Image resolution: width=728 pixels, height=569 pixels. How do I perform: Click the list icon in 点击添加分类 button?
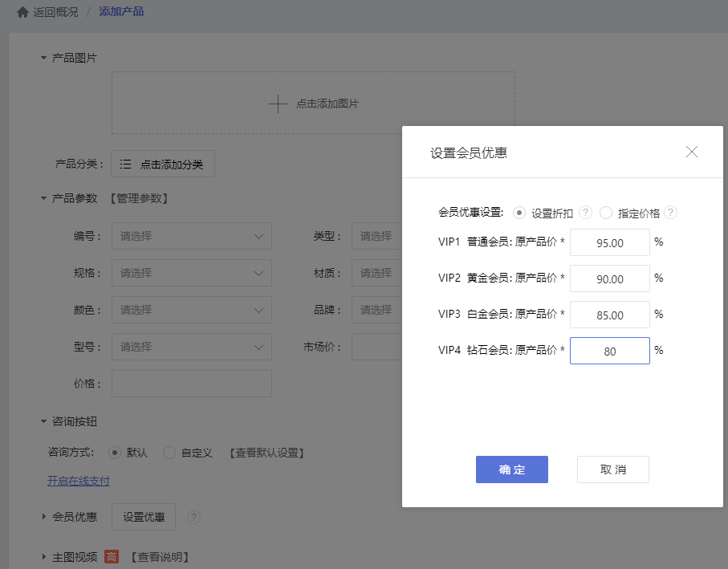[x=125, y=165]
